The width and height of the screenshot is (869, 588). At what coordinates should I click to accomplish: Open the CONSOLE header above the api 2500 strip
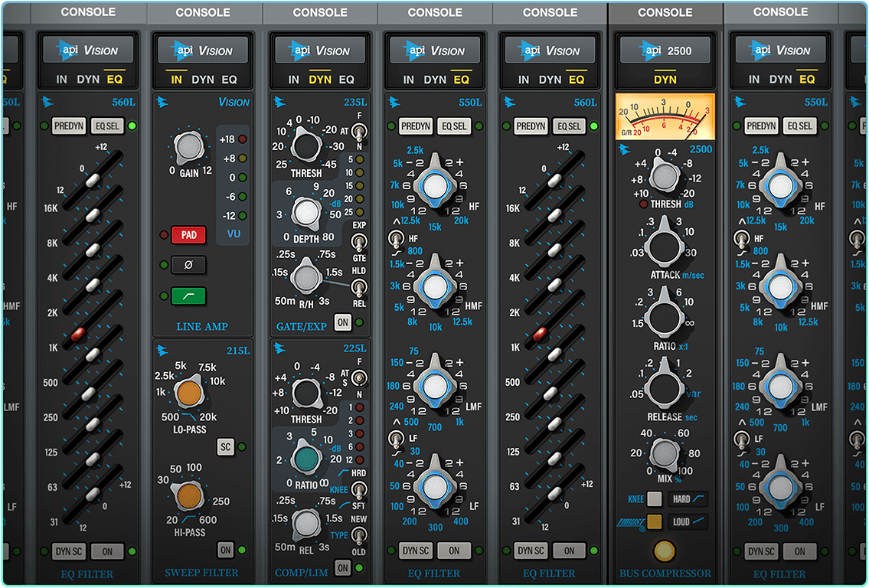[x=665, y=12]
